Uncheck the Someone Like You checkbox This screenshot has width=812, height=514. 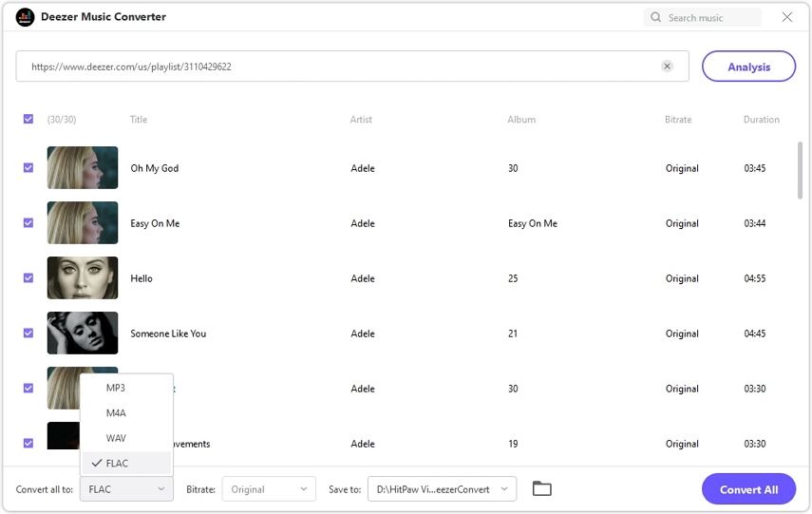[28, 333]
